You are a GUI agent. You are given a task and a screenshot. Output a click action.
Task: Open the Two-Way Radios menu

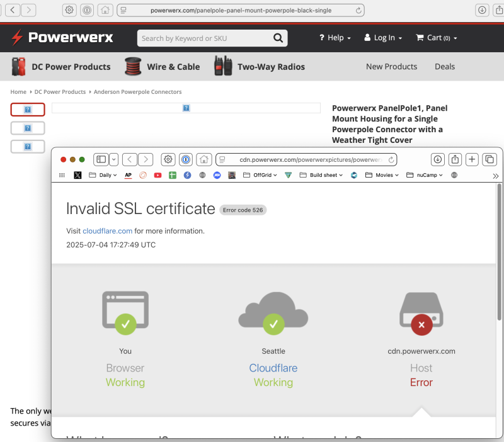(260, 67)
